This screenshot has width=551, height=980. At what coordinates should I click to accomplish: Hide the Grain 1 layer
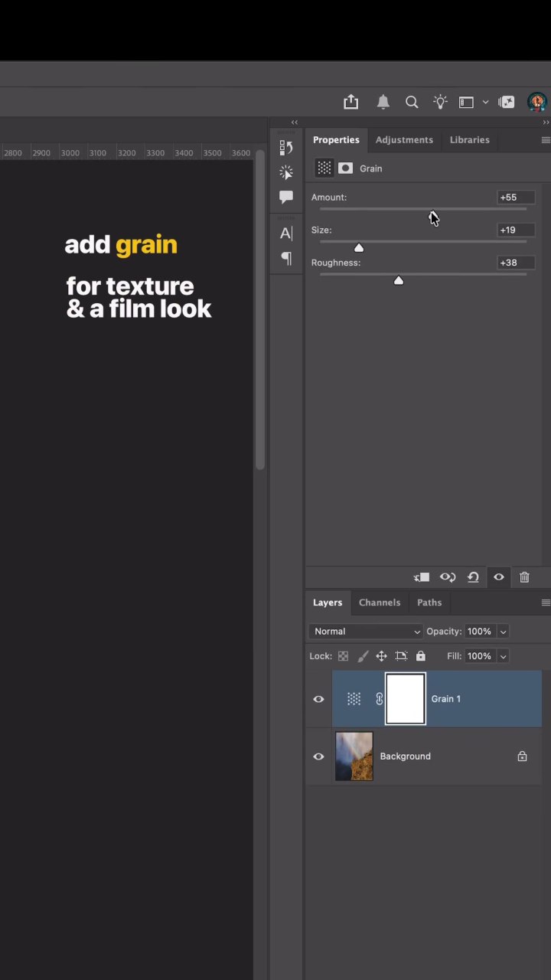click(318, 699)
